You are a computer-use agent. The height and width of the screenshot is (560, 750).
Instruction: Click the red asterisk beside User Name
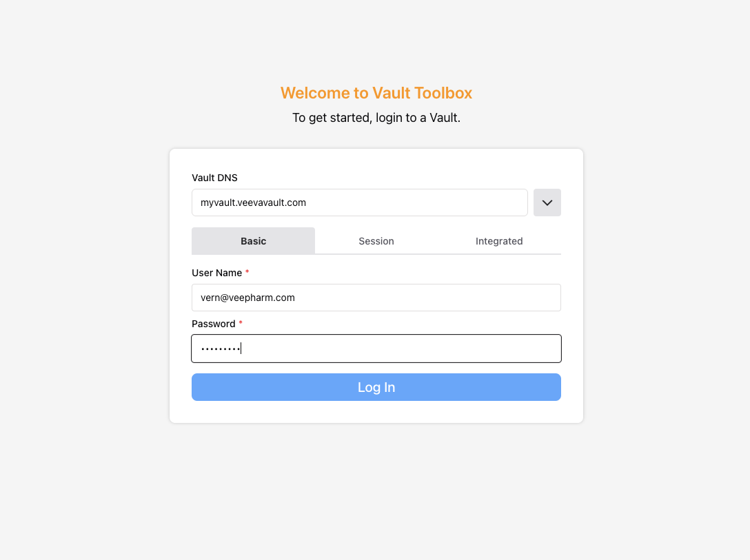tap(247, 273)
